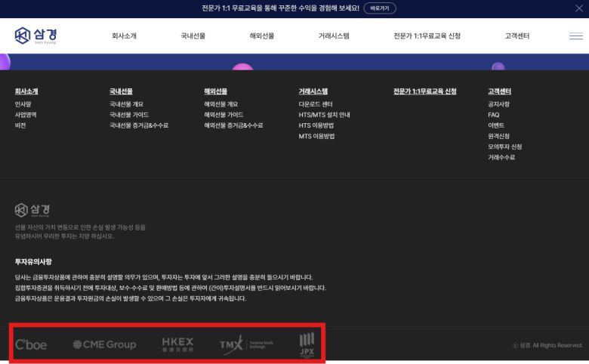Click the CME Group logo

coord(104,344)
